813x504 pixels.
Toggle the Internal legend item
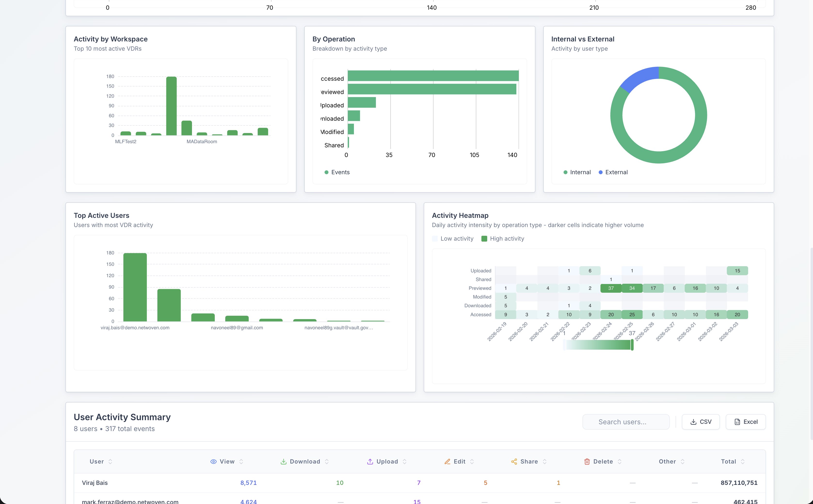click(577, 172)
